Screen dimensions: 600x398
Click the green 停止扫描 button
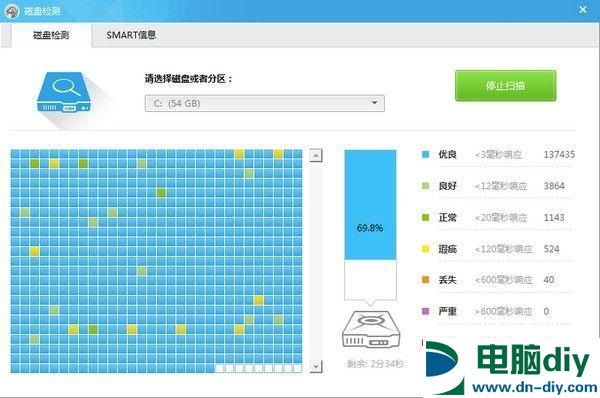pos(505,85)
